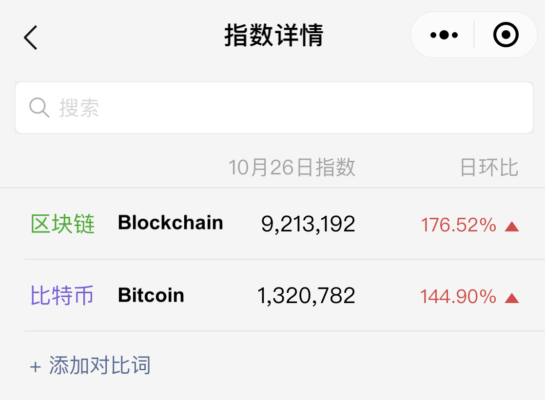Image resolution: width=545 pixels, height=400 pixels.
Task: Tap the back arrow icon
Action: click(31, 38)
